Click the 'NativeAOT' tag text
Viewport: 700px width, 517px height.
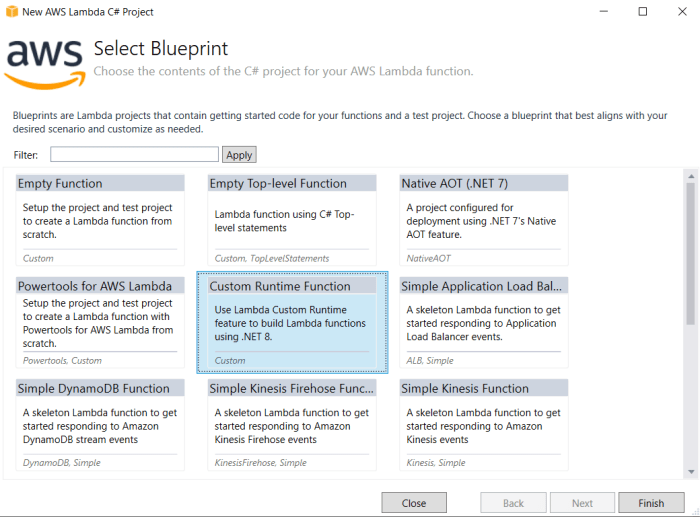(x=428, y=258)
